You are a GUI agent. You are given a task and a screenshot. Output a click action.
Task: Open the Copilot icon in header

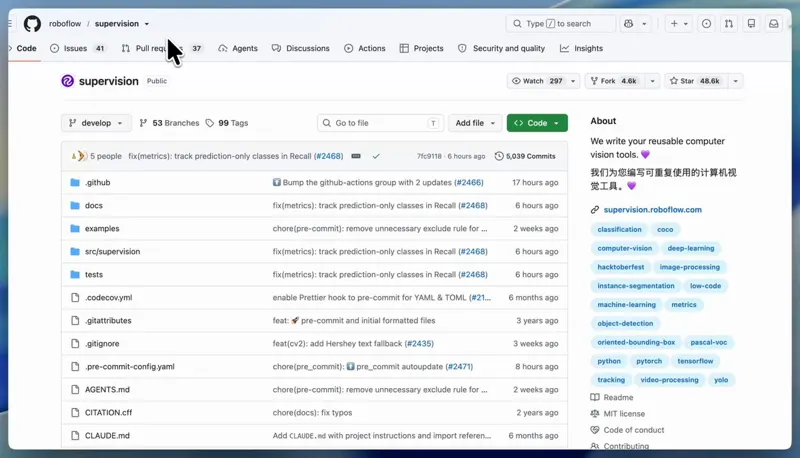tap(629, 23)
